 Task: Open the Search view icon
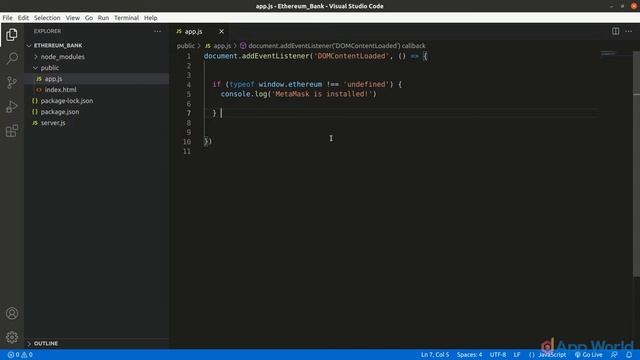[x=12, y=58]
